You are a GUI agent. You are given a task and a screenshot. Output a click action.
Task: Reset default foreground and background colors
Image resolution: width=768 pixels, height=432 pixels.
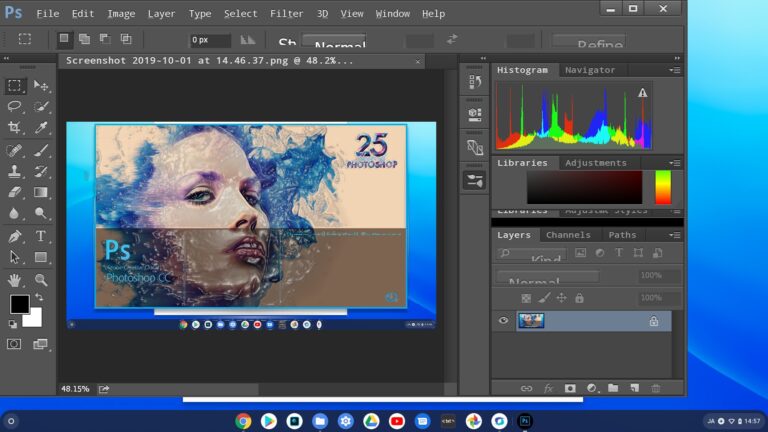pos(13,324)
